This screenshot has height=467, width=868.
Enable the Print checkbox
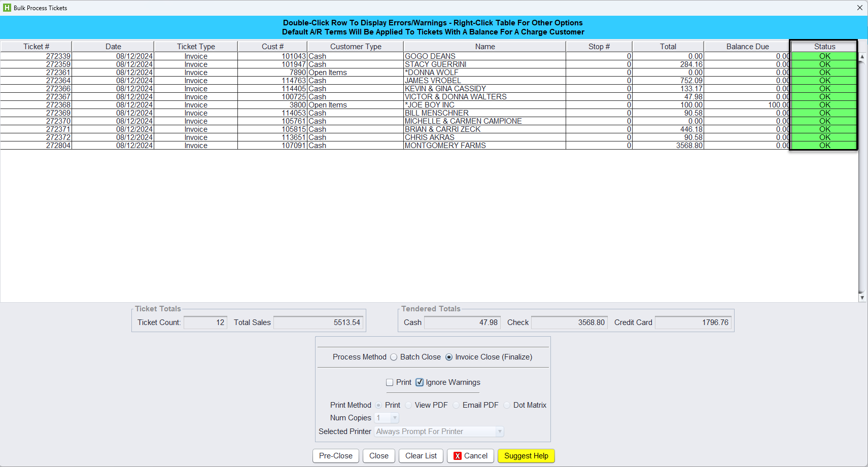pyautogui.click(x=390, y=382)
